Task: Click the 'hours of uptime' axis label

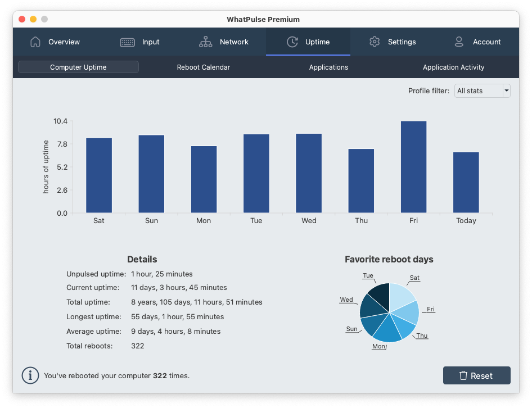Action: point(46,166)
